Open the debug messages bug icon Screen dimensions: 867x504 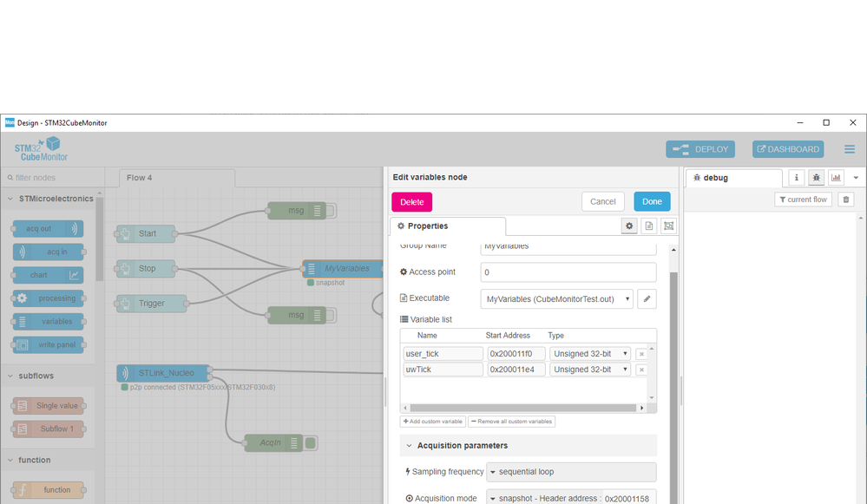tap(816, 177)
